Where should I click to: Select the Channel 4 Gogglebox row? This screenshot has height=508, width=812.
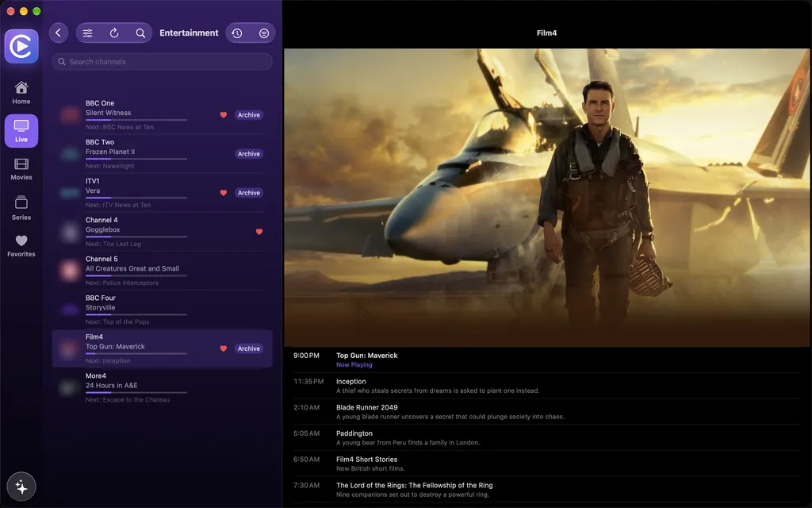pos(162,232)
